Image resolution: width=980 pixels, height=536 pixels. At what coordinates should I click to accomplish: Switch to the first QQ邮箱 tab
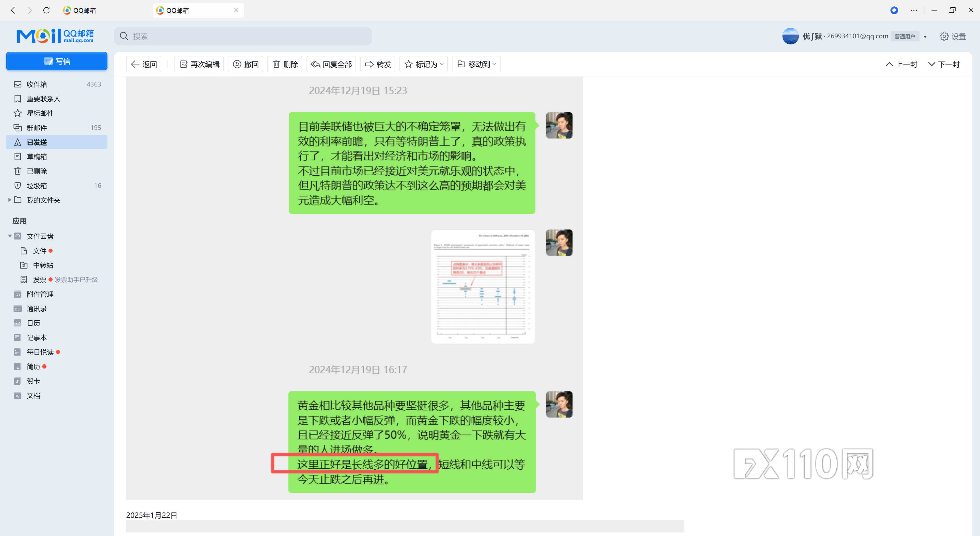pyautogui.click(x=79, y=10)
